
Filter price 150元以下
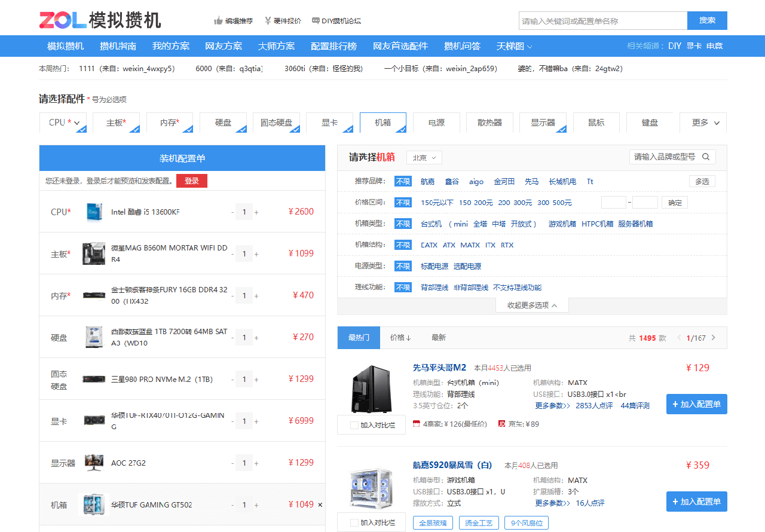click(x=437, y=203)
